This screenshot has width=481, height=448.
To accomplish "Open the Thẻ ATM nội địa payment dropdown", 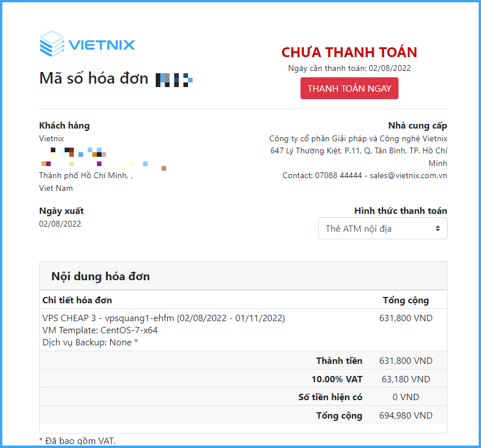I will click(x=382, y=228).
